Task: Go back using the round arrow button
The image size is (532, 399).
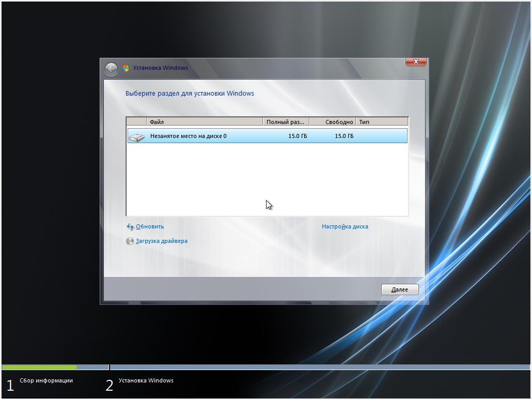Action: [x=111, y=69]
